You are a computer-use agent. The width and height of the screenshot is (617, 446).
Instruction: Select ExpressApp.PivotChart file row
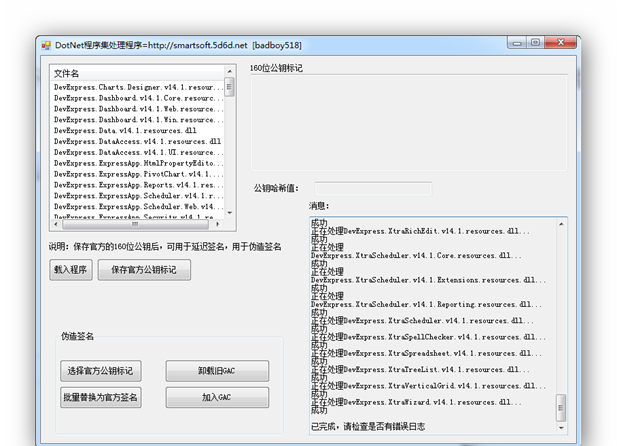137,174
